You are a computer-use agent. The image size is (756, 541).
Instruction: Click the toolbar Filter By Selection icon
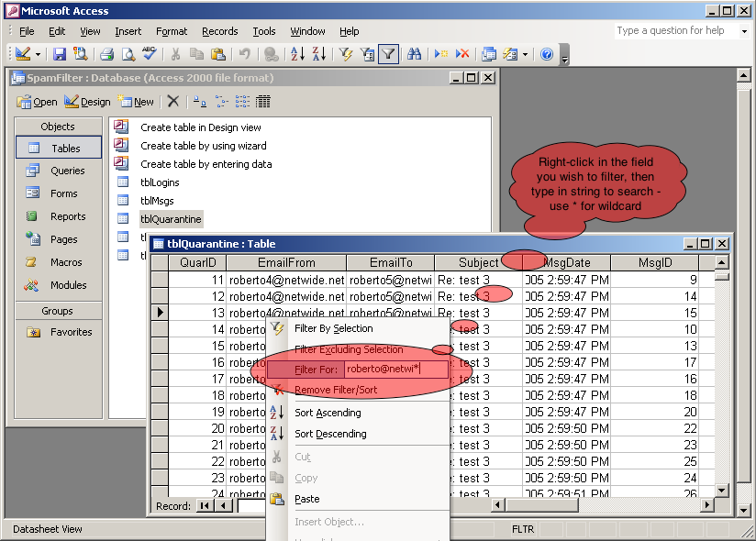(346, 54)
